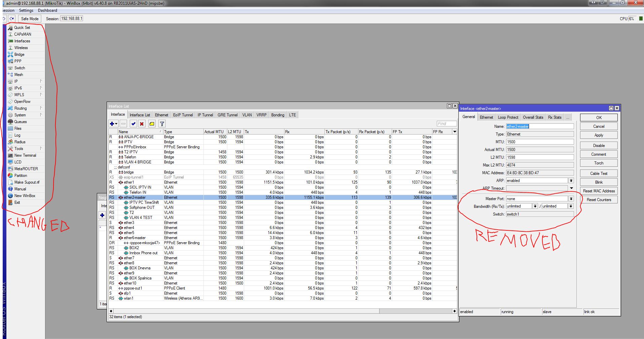644x339 pixels.
Task: Click filter funnel icon
Action: tap(162, 124)
